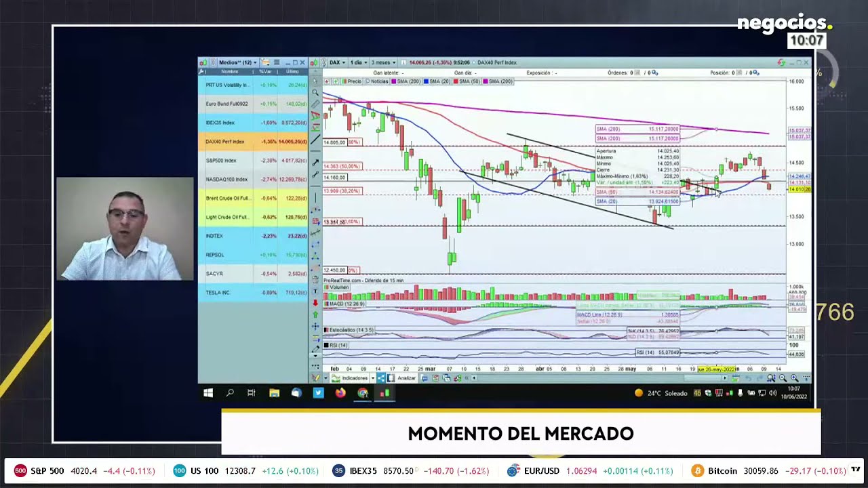Click the share icon next to Indicadores
The width and height of the screenshot is (868, 488).
point(381,378)
